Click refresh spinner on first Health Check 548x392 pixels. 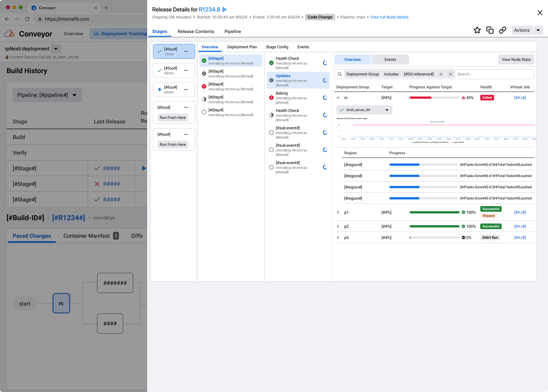[x=325, y=63]
